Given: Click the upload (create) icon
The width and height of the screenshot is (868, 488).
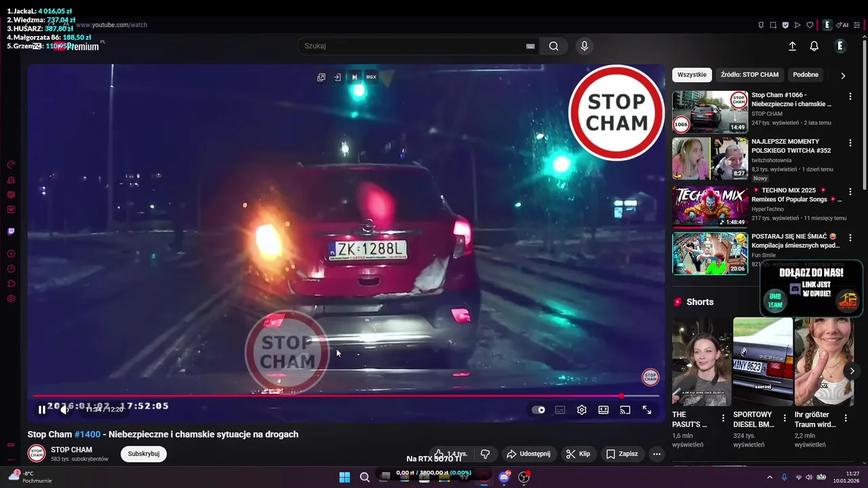Looking at the screenshot, I should click(792, 46).
